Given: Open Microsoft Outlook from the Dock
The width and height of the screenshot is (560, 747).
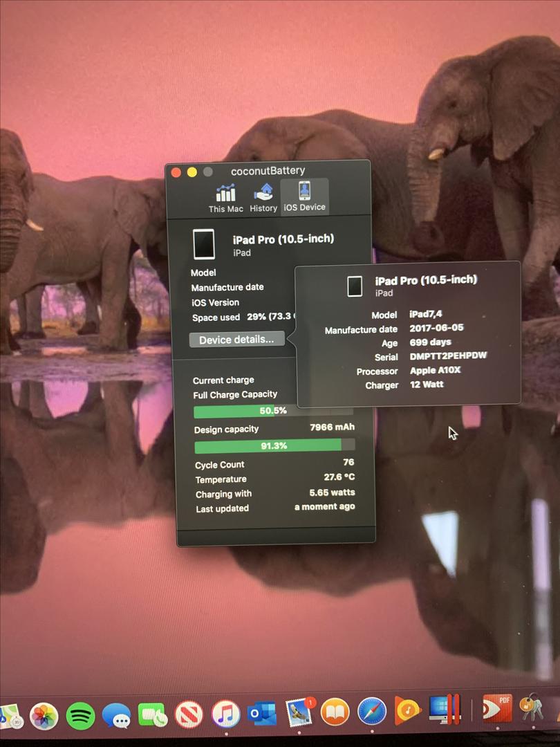Looking at the screenshot, I should click(x=261, y=714).
